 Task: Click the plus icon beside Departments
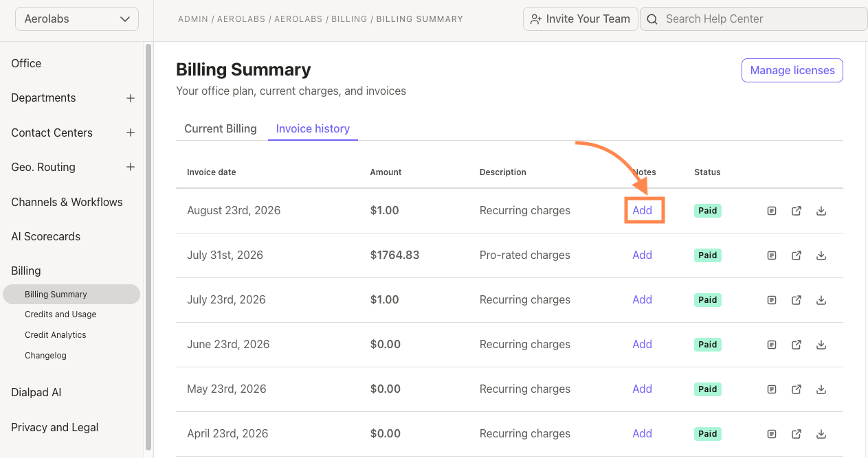click(131, 98)
